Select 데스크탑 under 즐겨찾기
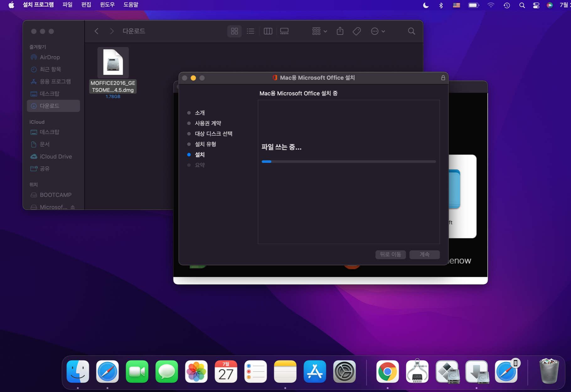Screen dimensions: 571x392 pyautogui.click(x=53, y=94)
